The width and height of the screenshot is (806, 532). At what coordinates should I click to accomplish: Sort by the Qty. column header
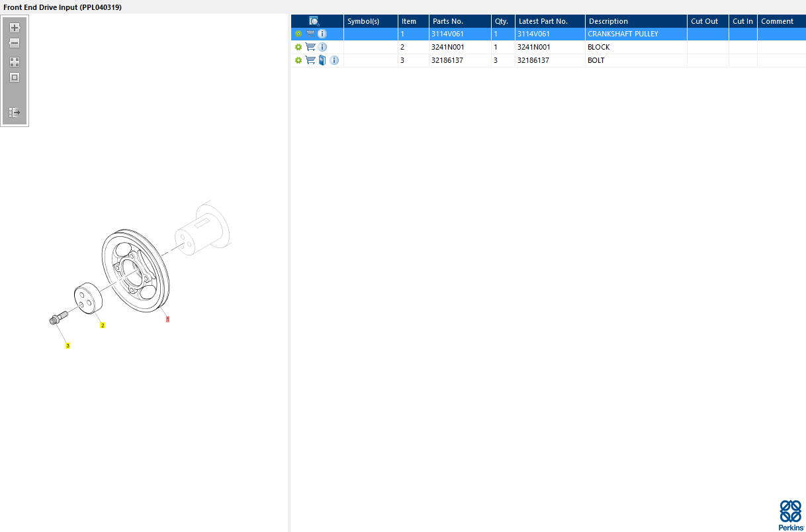point(503,21)
